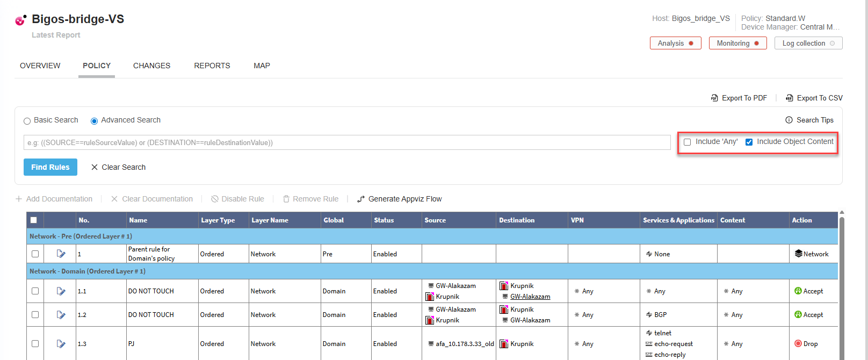Click the Accept action icon in rule 1.1
Viewport: 868px width, 360px height.
[x=798, y=291]
